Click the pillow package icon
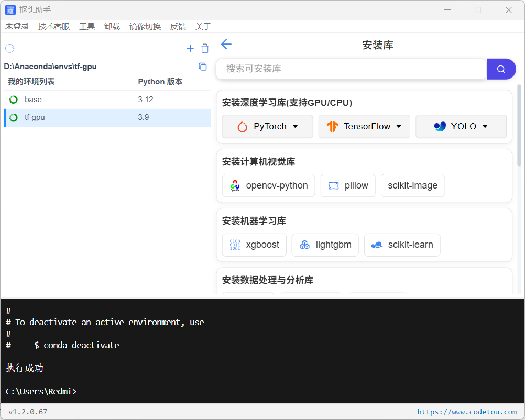Image resolution: width=525 pixels, height=420 pixels. (333, 186)
